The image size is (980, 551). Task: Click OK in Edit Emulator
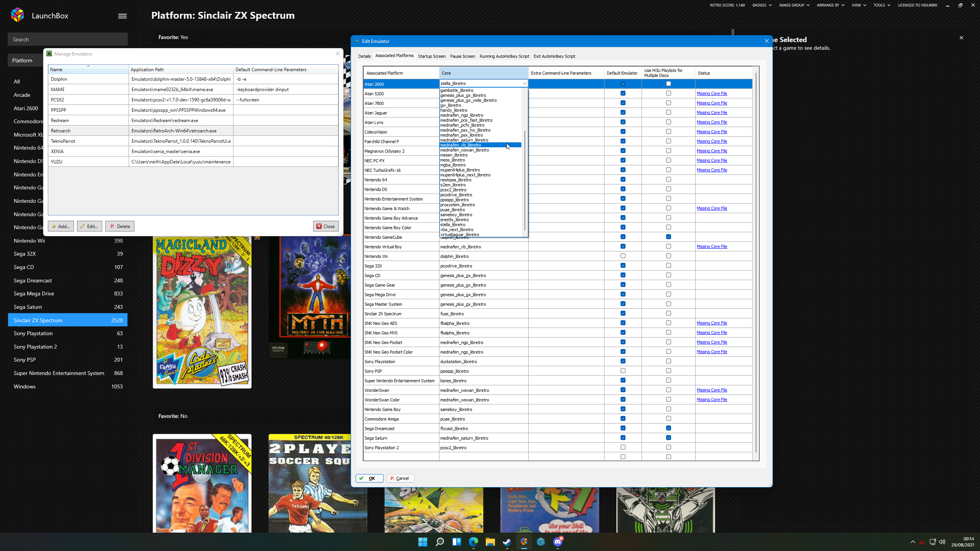369,478
